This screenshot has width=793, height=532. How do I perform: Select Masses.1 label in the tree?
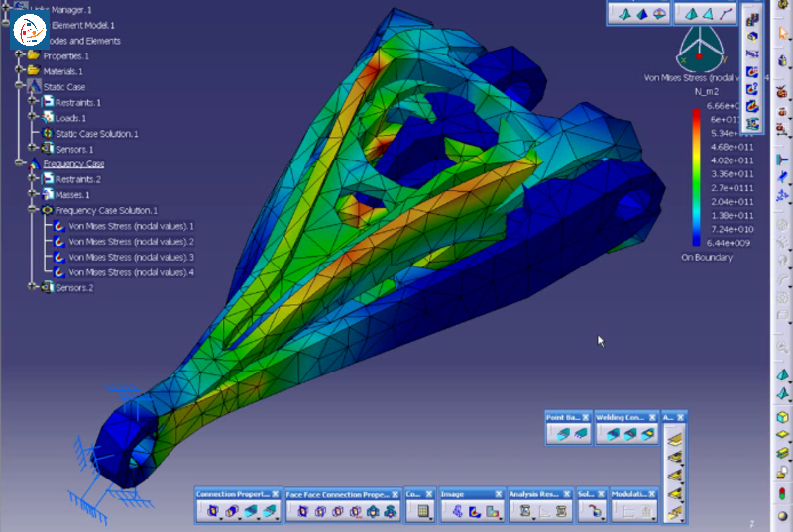coord(72,195)
